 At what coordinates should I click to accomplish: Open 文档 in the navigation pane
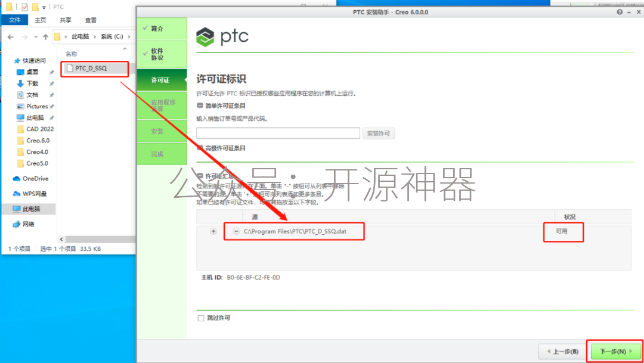pyautogui.click(x=32, y=95)
